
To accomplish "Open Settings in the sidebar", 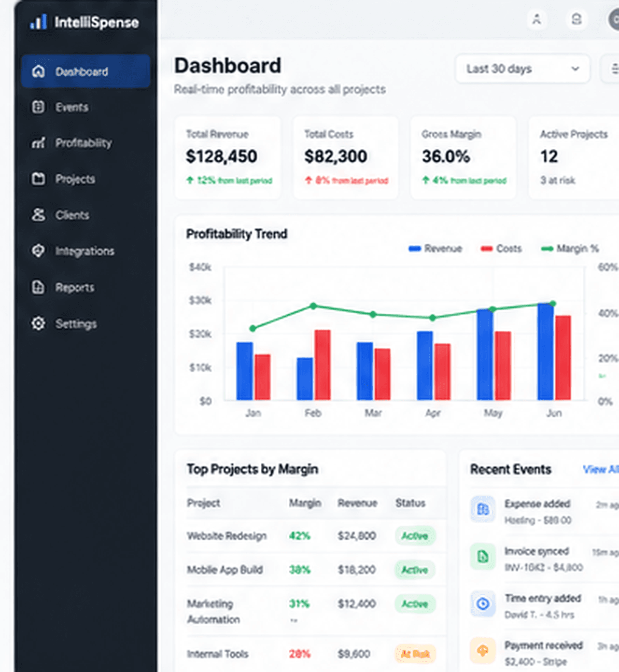I will click(86, 324).
